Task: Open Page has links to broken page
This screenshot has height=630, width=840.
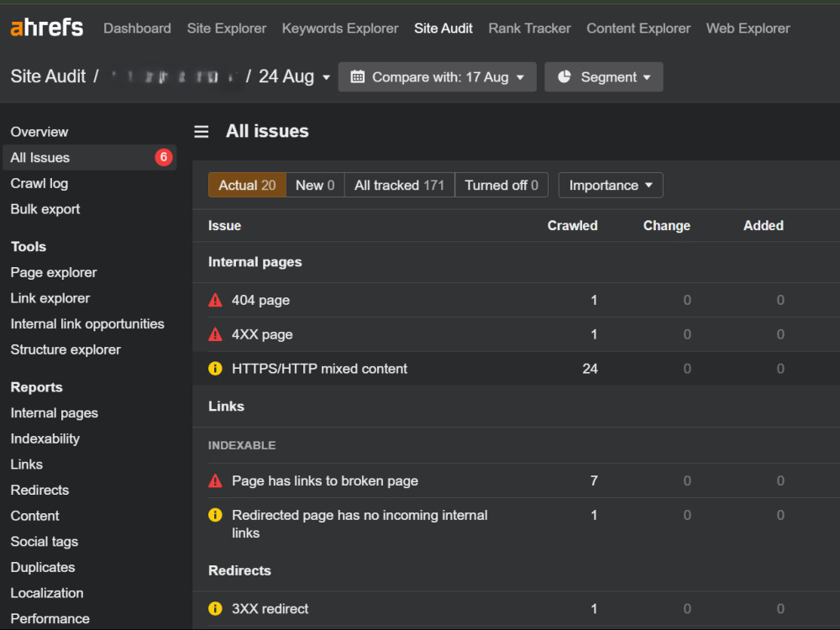Action: tap(324, 480)
